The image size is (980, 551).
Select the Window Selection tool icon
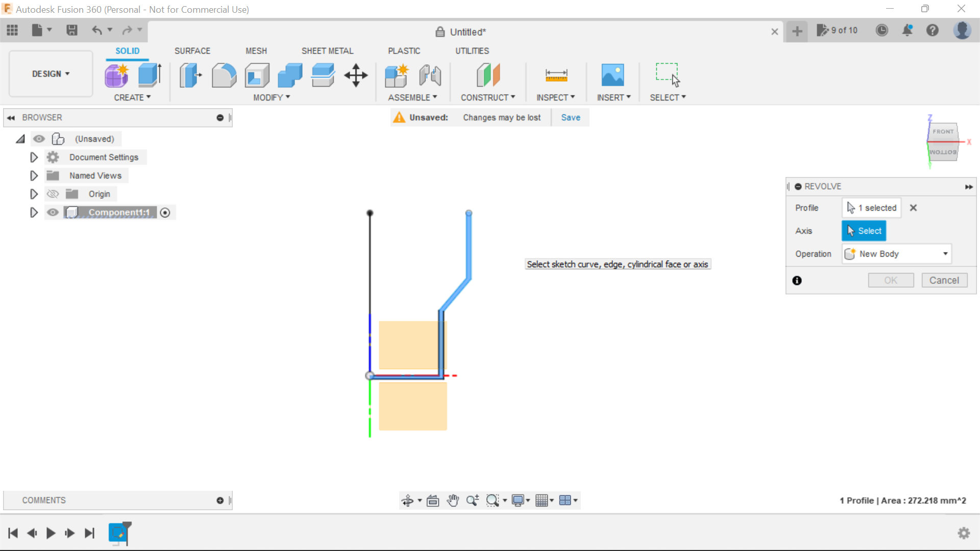tap(667, 76)
